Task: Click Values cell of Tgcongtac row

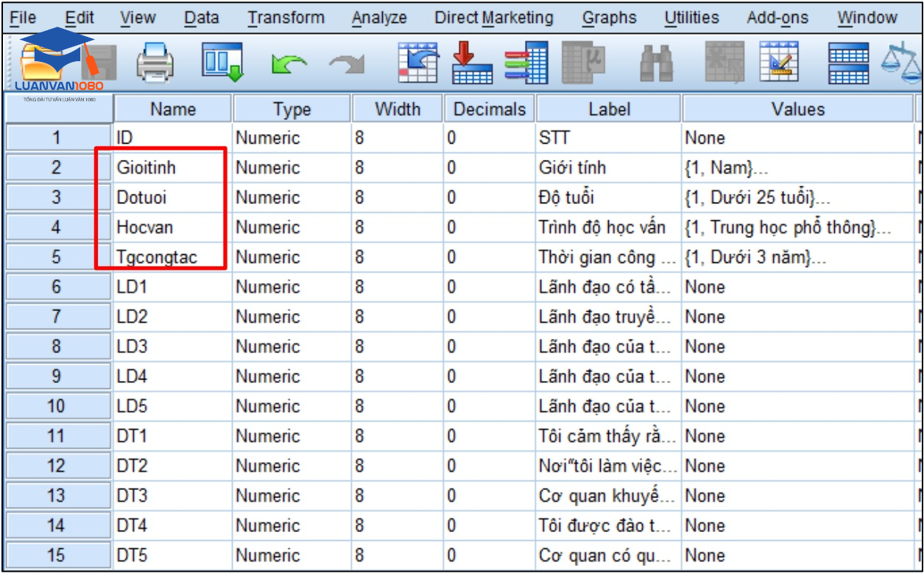Action: point(797,258)
